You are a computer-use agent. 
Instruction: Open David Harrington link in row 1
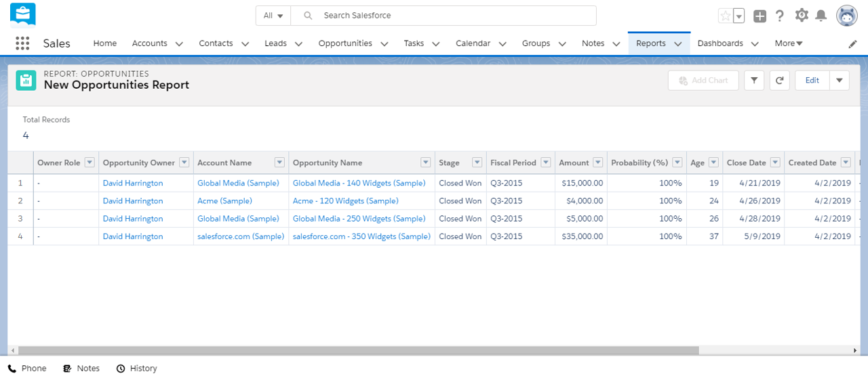pyautogui.click(x=133, y=183)
